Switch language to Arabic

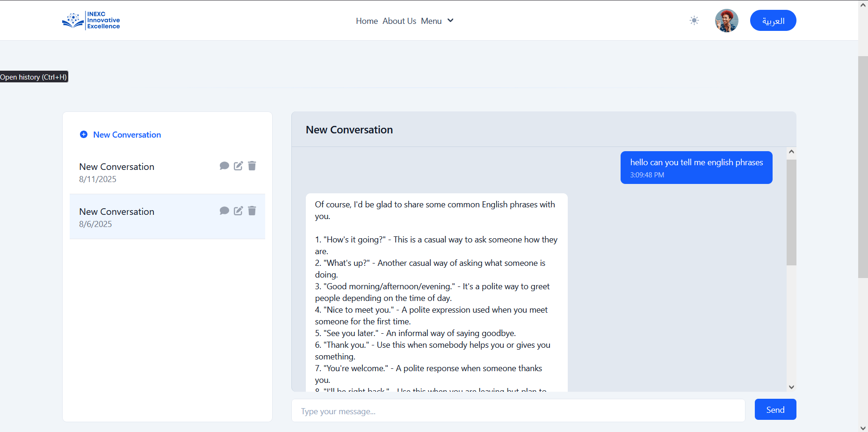[773, 21]
